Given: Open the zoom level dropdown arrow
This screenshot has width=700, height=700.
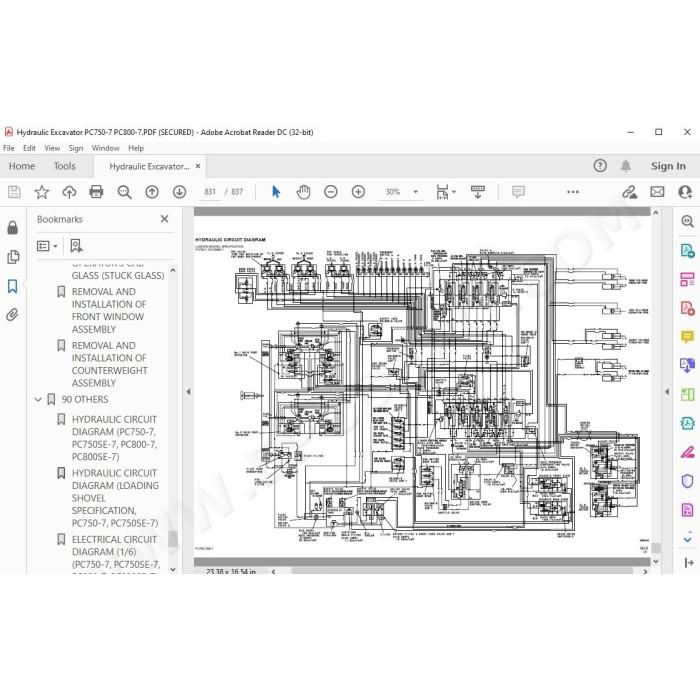Looking at the screenshot, I should (416, 192).
